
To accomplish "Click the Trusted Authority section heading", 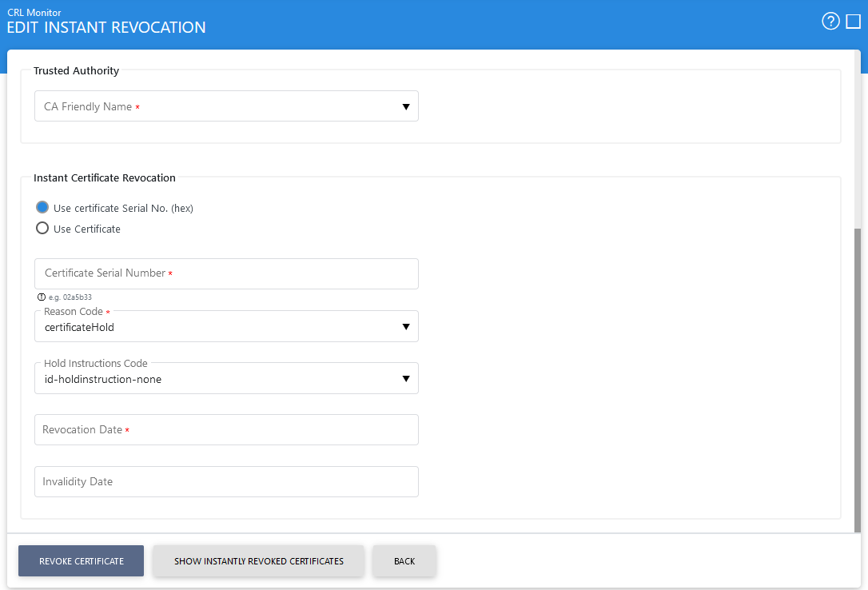I will pos(76,71).
